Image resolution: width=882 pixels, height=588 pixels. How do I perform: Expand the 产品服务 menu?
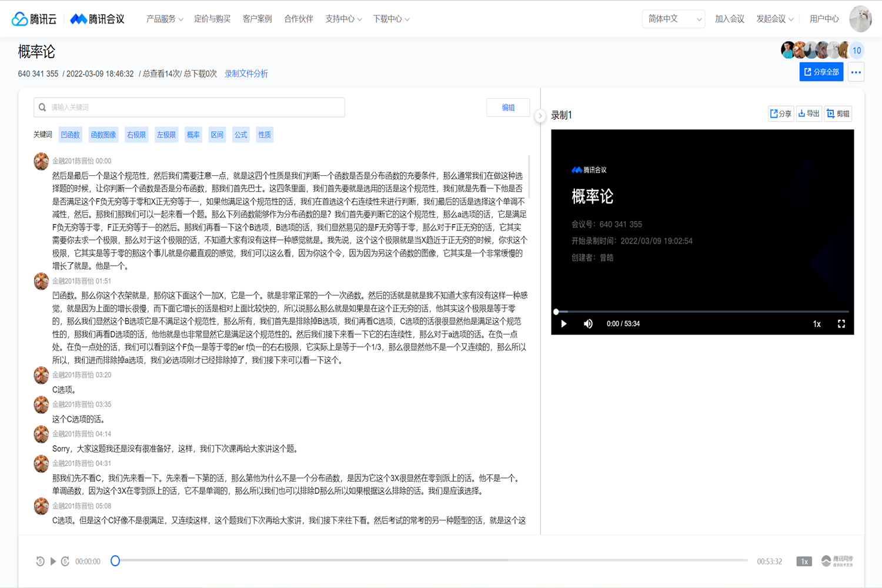(x=164, y=19)
